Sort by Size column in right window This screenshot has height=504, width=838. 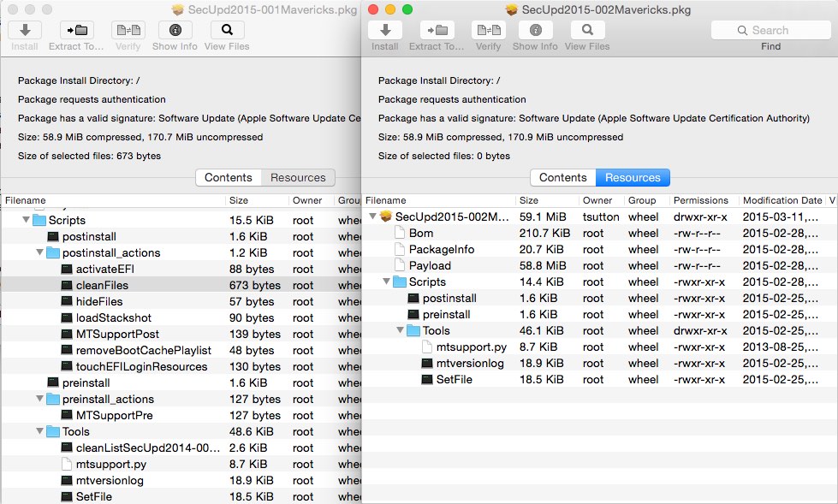point(547,200)
